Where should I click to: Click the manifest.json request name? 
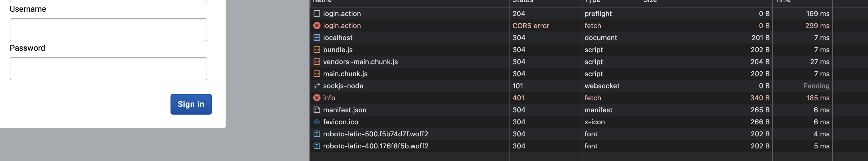tap(345, 110)
